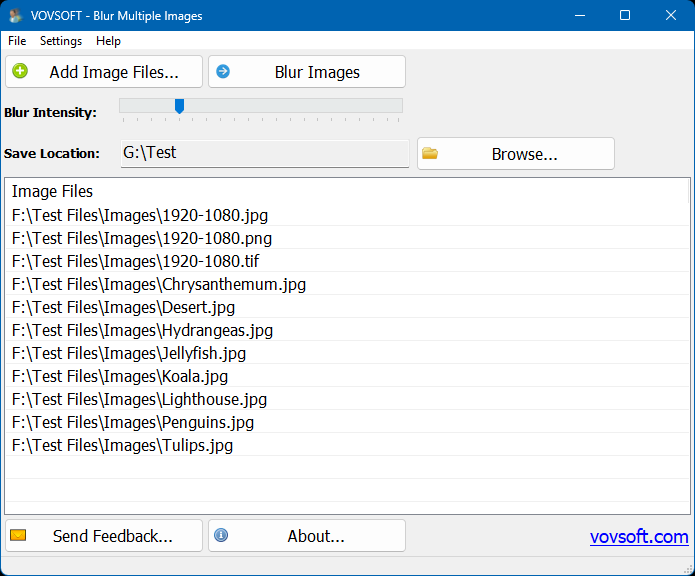This screenshot has width=695, height=576.
Task: Minimize the Blur Multiple Images window
Action: pos(580,16)
